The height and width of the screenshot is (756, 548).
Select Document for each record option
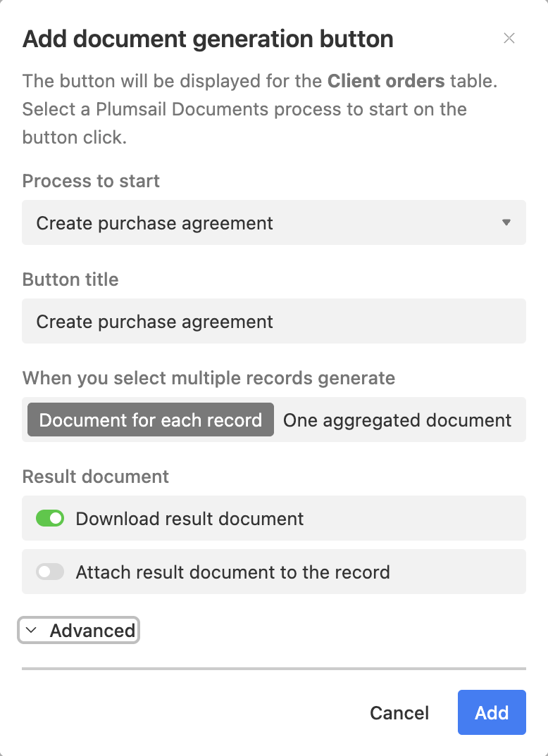click(150, 420)
